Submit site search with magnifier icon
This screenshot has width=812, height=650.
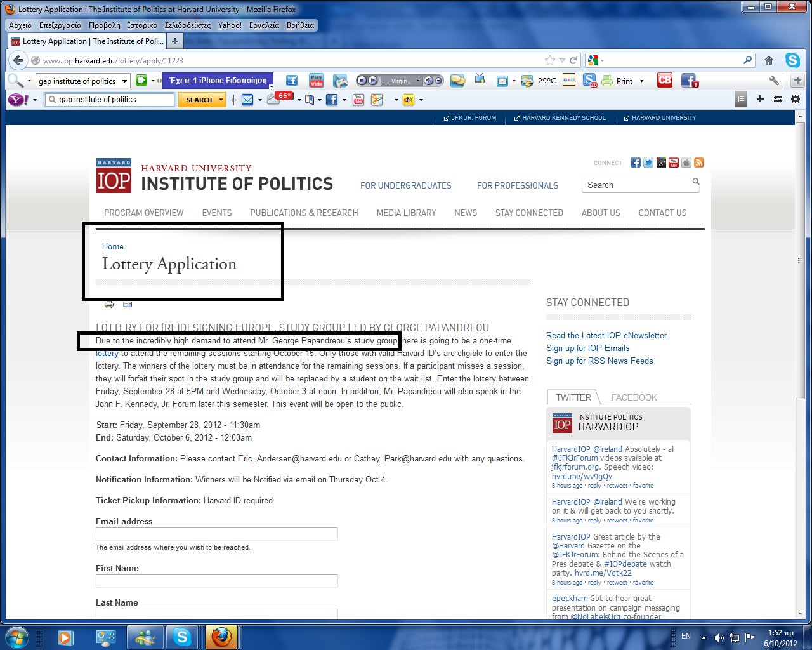pyautogui.click(x=696, y=182)
